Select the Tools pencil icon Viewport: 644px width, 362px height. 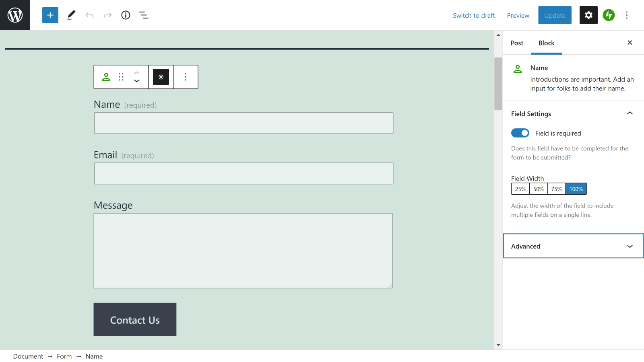click(71, 15)
